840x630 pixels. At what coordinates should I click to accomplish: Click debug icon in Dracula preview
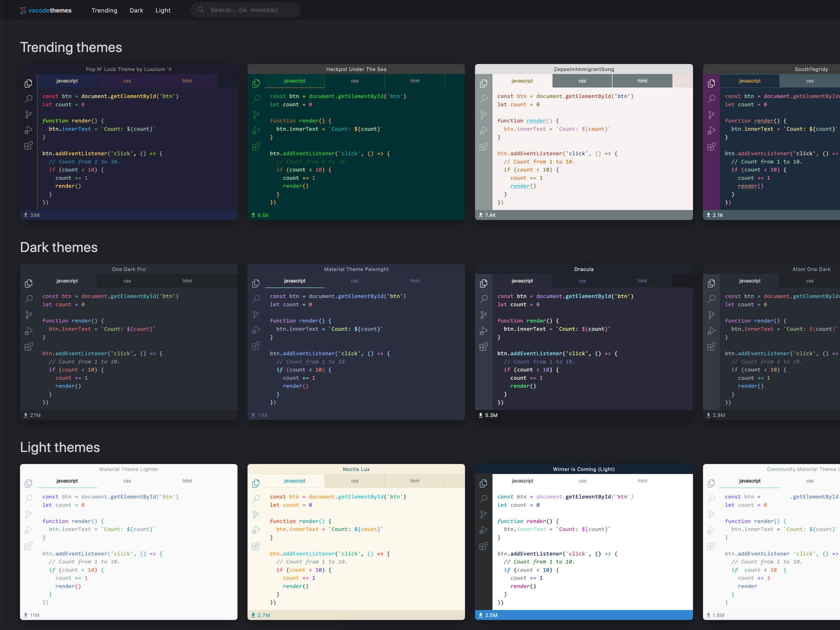coord(483,331)
